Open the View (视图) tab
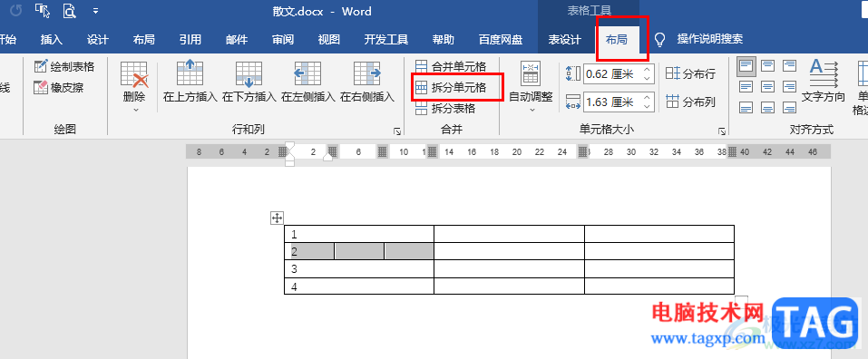The image size is (868, 359). (329, 39)
